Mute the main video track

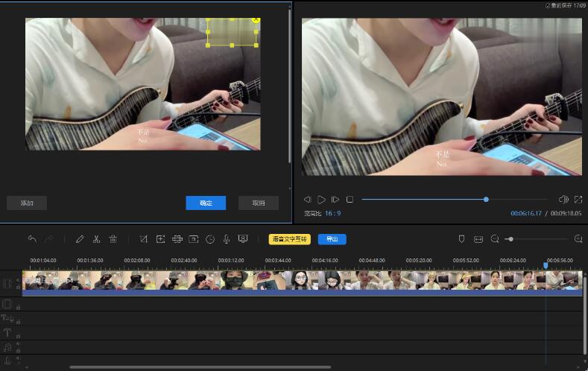(x=18, y=280)
